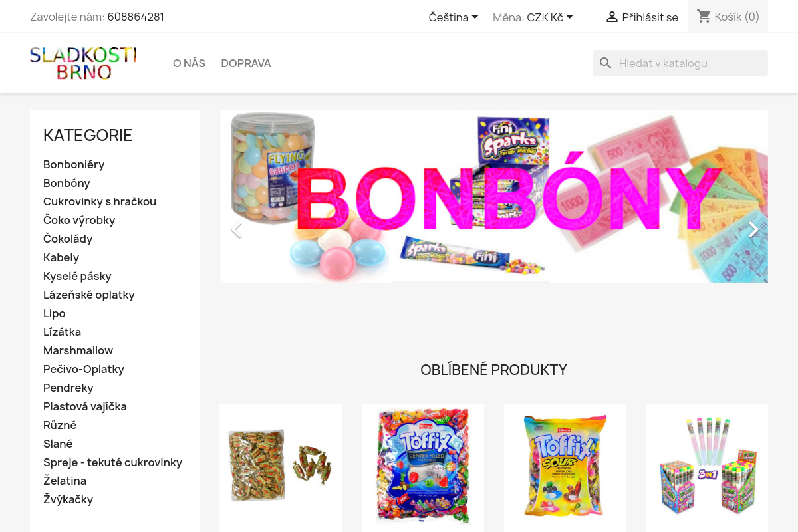The height and width of the screenshot is (532, 798).
Task: Open the Marshmallow category
Action: point(78,350)
